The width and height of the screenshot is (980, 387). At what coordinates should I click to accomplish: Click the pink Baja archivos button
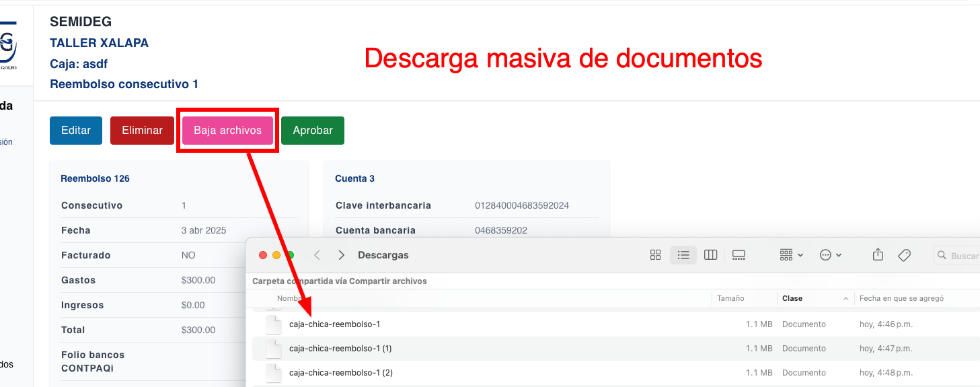227,131
